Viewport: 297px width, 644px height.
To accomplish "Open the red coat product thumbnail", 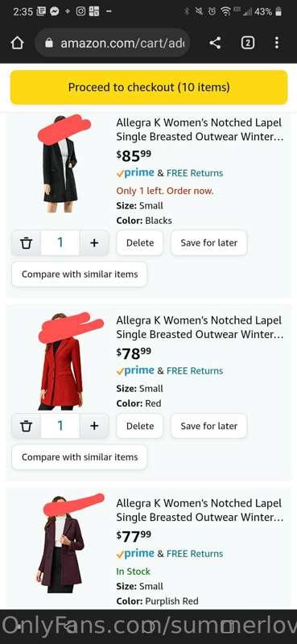I will tap(61, 361).
